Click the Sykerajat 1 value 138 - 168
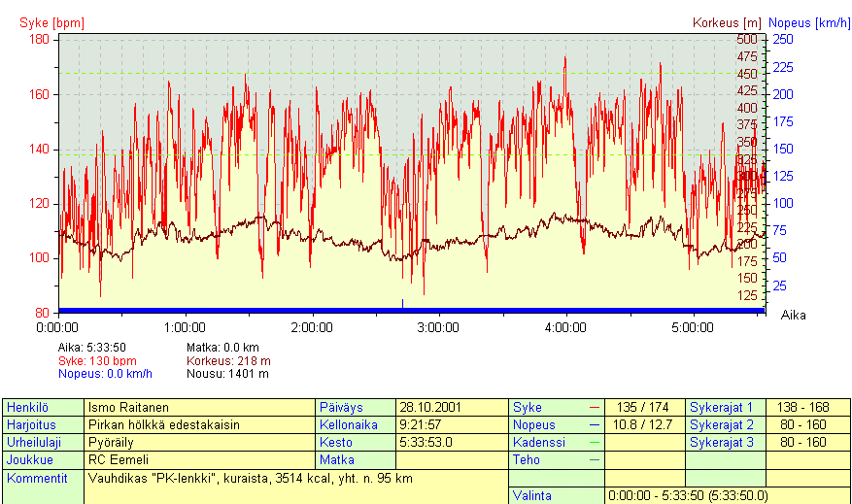This screenshot has height=504, width=852. [806, 408]
